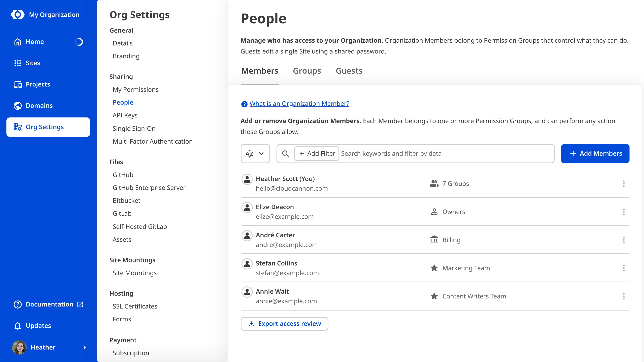Open Self-Hosted GitLab settings

(x=140, y=227)
